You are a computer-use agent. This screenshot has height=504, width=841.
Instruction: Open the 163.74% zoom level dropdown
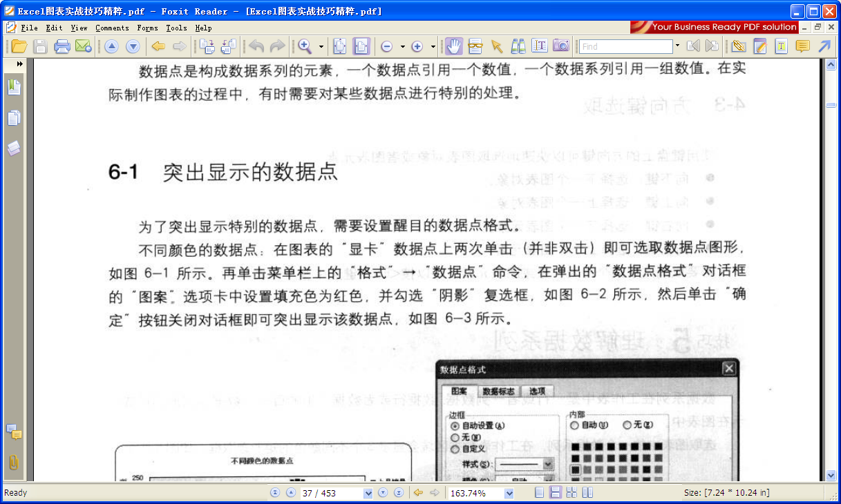click(x=509, y=493)
